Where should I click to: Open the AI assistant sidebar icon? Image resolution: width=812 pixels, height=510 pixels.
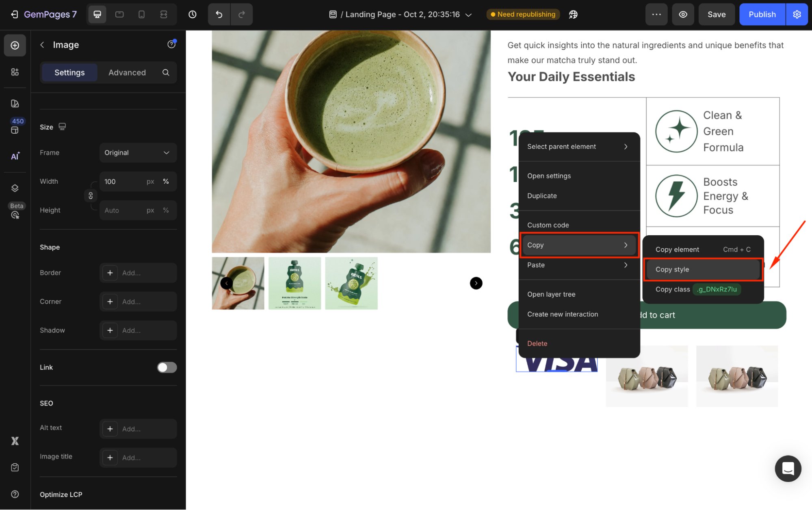point(15,156)
